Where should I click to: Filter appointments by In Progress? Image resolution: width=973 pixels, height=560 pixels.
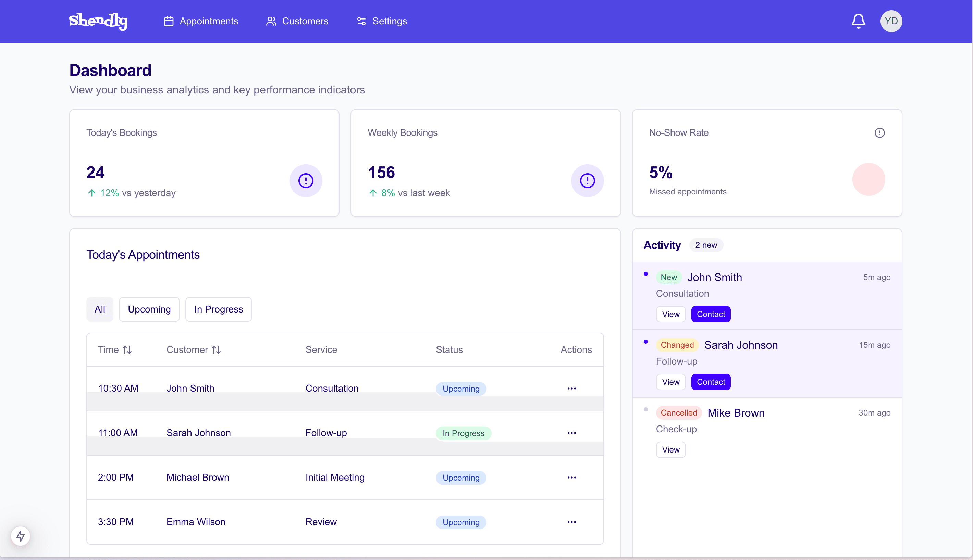click(x=219, y=309)
